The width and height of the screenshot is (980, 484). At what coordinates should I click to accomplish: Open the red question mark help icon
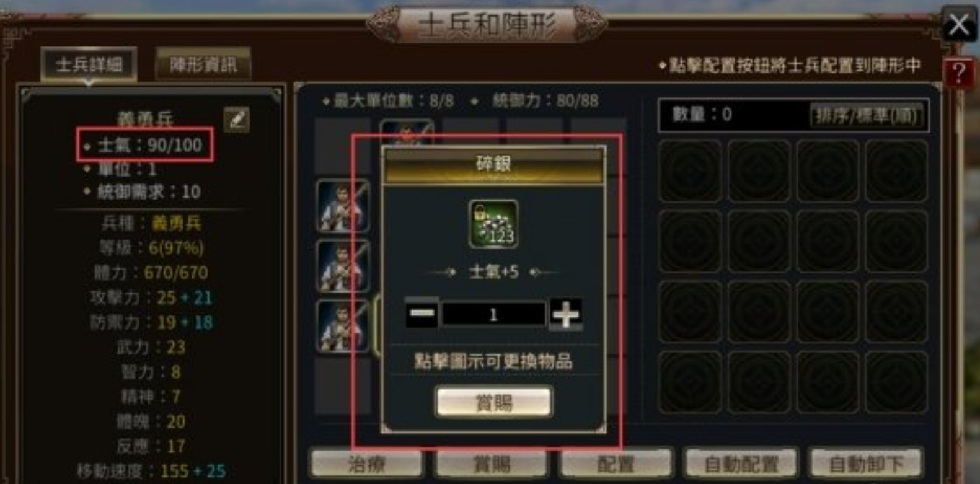(x=958, y=74)
